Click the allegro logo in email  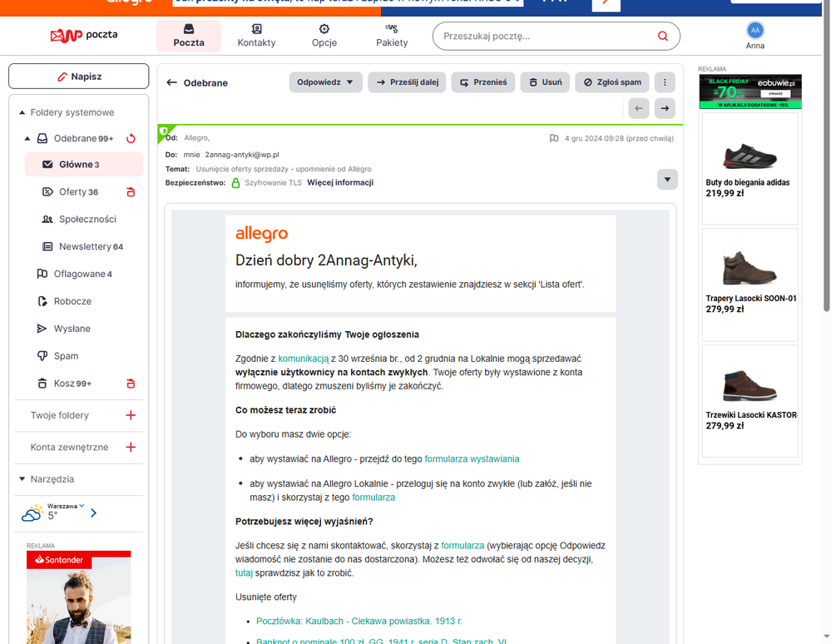click(262, 233)
